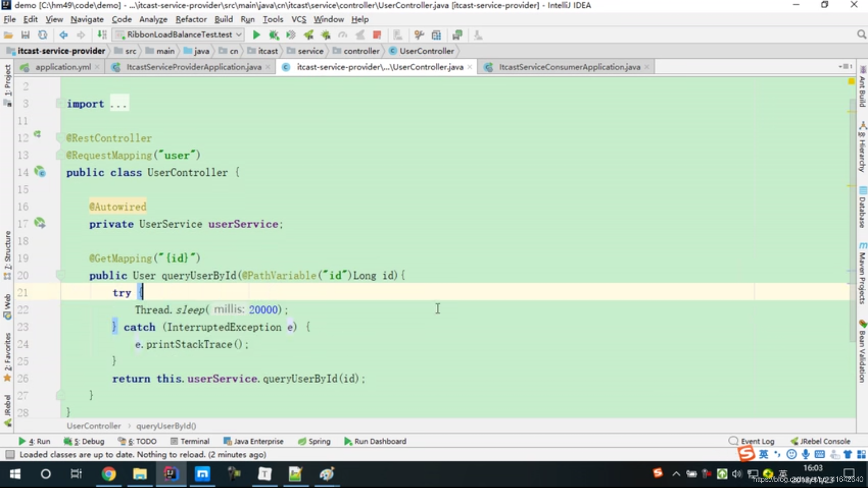The height and width of the screenshot is (488, 868).
Task: Open the File menu
Action: click(x=9, y=19)
